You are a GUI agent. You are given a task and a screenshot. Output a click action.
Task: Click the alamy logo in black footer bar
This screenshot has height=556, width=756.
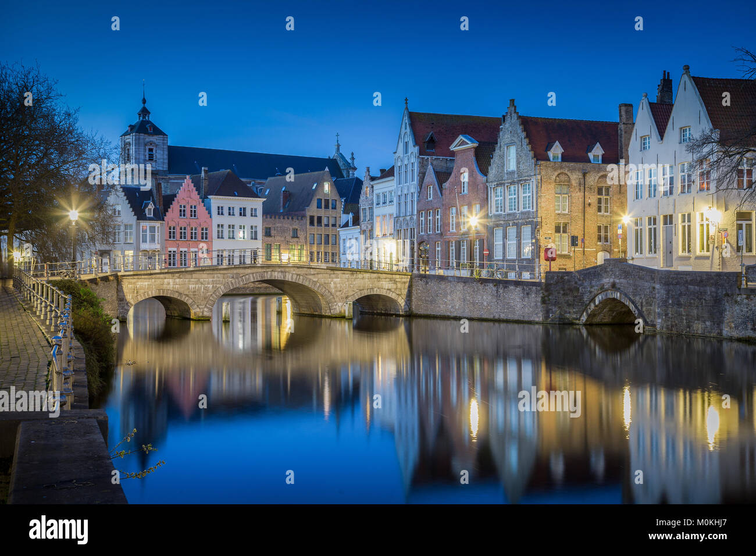click(x=59, y=529)
